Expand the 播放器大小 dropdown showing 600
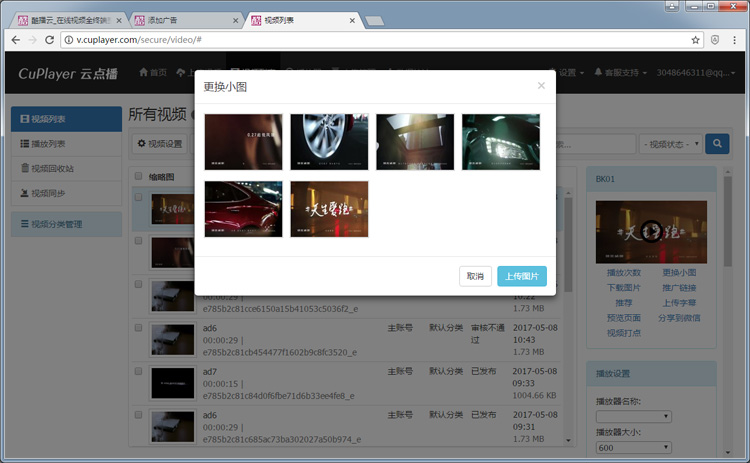 [633, 449]
